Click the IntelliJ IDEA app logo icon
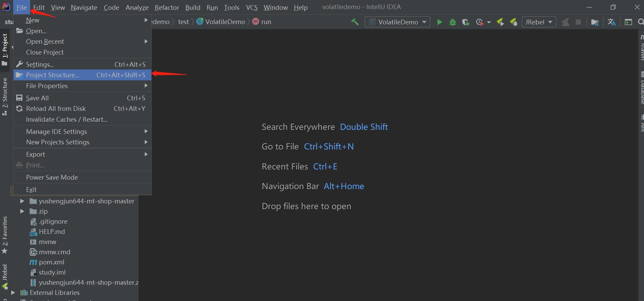The height and width of the screenshot is (301, 644). [x=6, y=7]
